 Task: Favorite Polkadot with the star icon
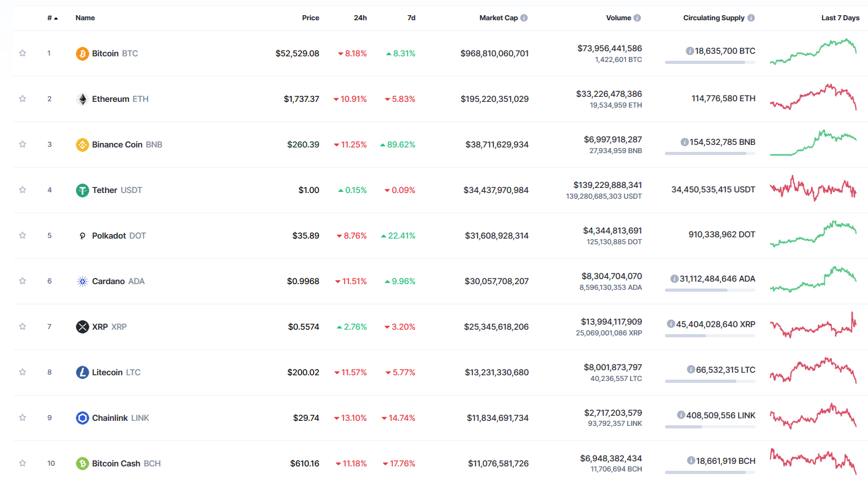click(x=23, y=235)
